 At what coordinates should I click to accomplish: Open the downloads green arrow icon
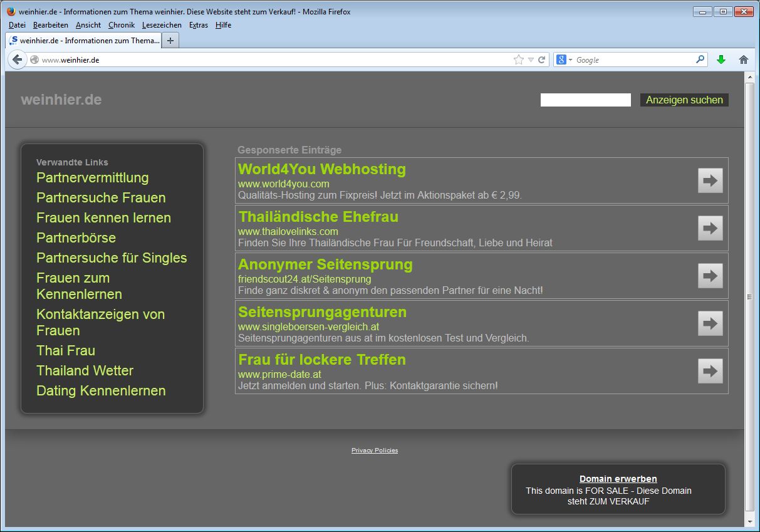point(721,60)
